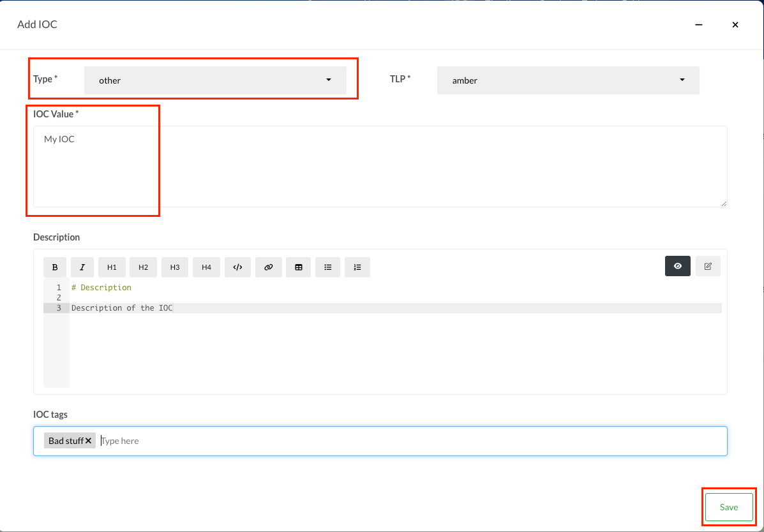Apply italic formatting in the description editor

(82, 267)
